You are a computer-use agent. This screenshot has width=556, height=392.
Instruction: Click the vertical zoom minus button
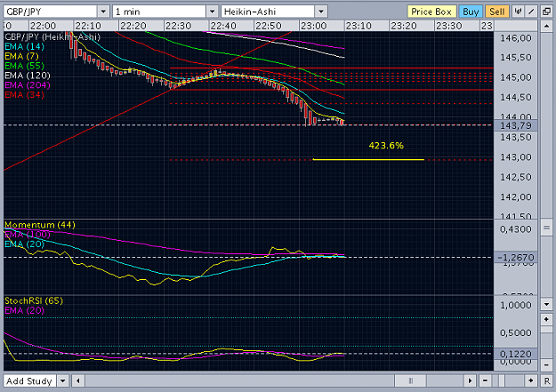[546, 364]
